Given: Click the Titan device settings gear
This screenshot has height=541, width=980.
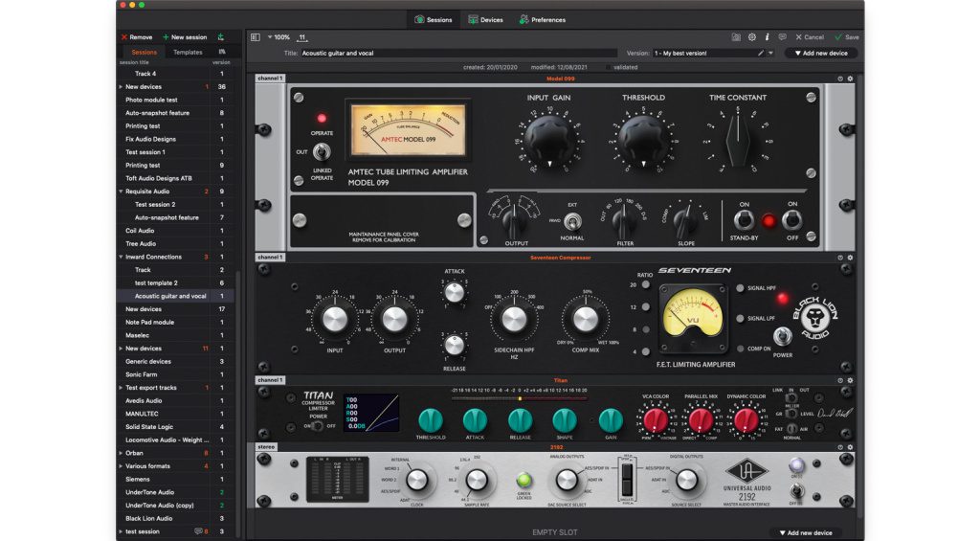Looking at the screenshot, I should point(850,380).
